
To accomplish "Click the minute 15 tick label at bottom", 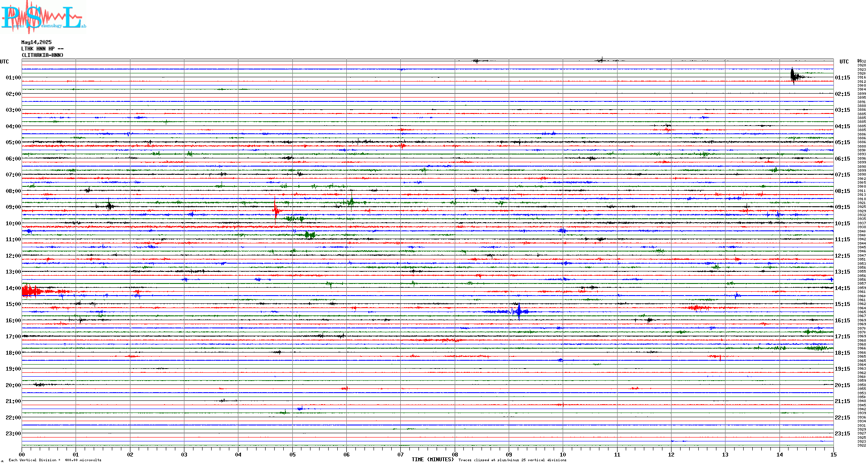I will 833,455.
